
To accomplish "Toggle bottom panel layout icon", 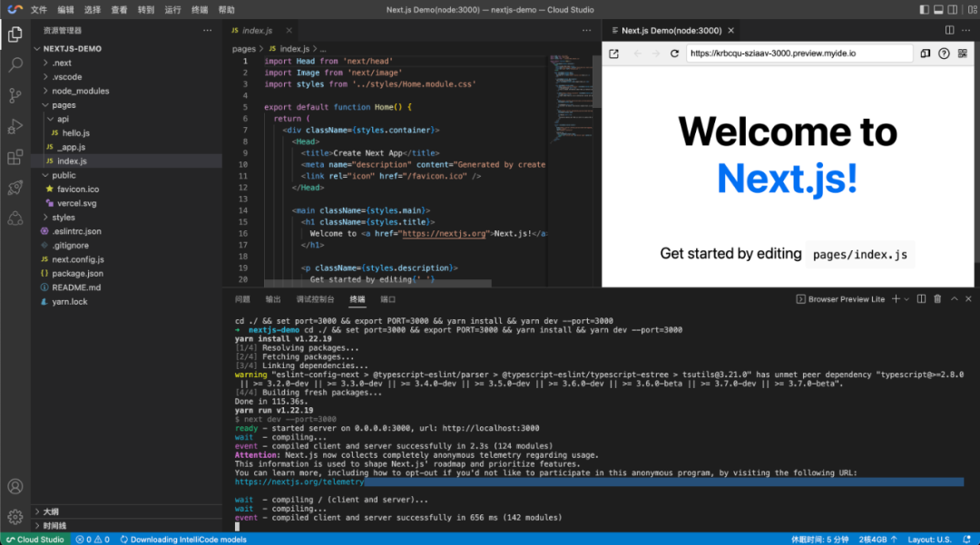I will pos(938,9).
